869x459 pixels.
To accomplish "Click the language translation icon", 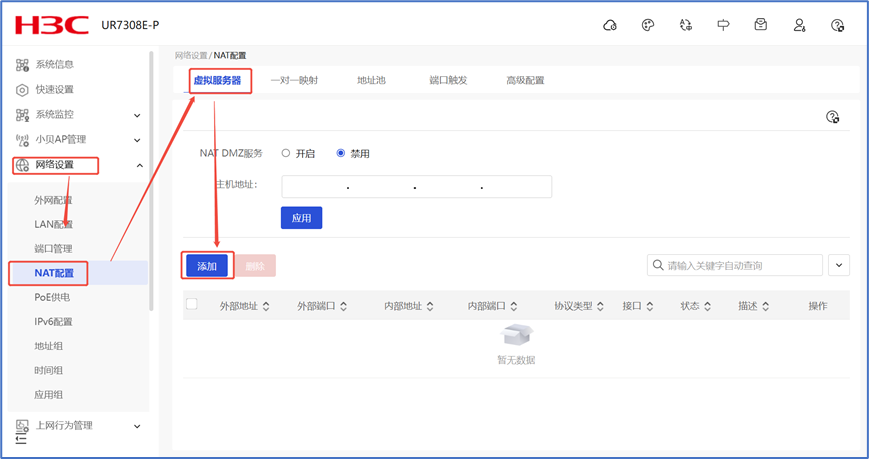I will tap(686, 25).
